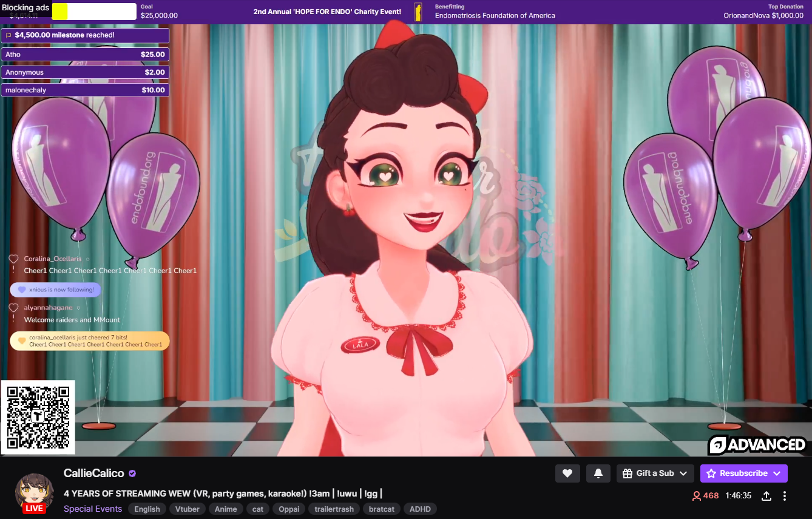Select the Anime tag
Image resolution: width=812 pixels, height=519 pixels.
tap(226, 509)
